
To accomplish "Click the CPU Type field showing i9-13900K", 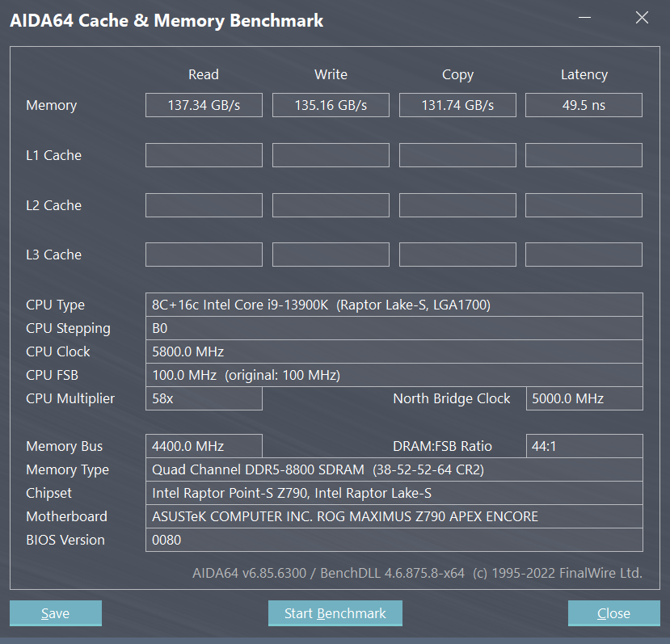I will [x=394, y=305].
